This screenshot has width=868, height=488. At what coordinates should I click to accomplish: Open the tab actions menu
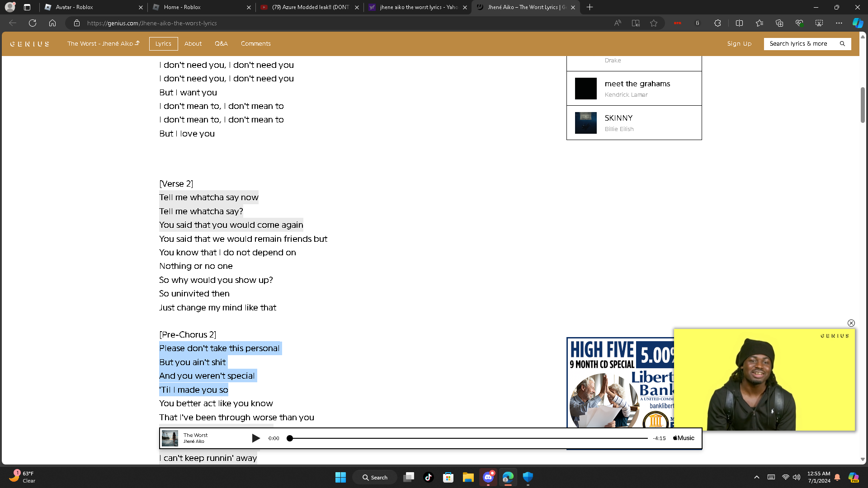[27, 7]
